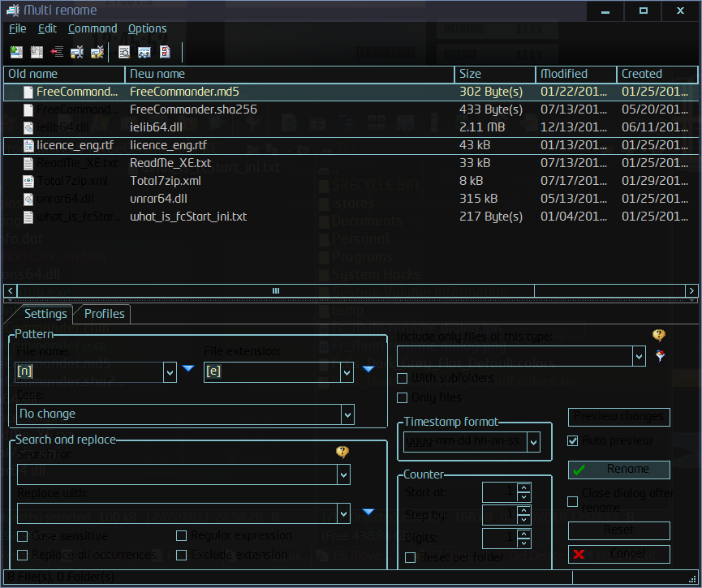Switch to the Profiles tab
The width and height of the screenshot is (702, 588).
(x=105, y=314)
